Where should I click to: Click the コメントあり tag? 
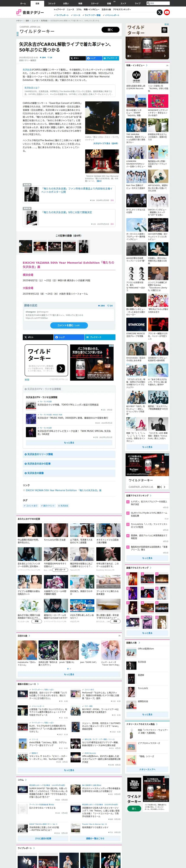31,506
